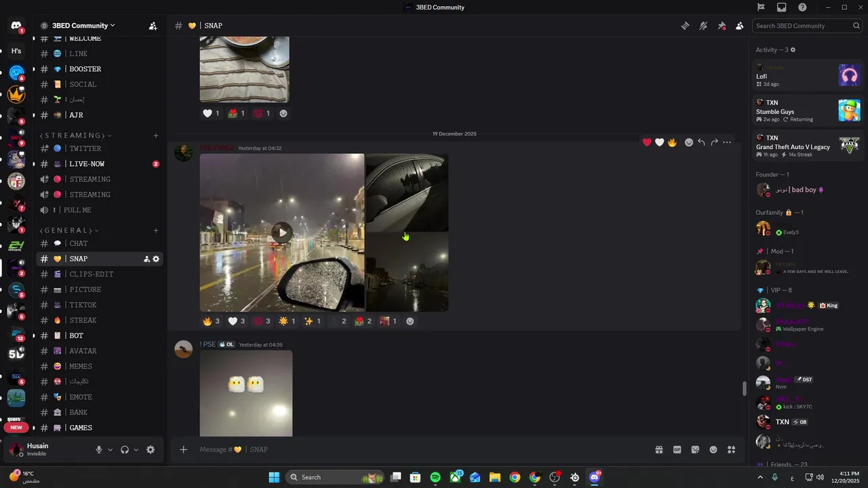This screenshot has width=868, height=488.
Task: Create invite for SNAP channel
Action: click(x=146, y=259)
